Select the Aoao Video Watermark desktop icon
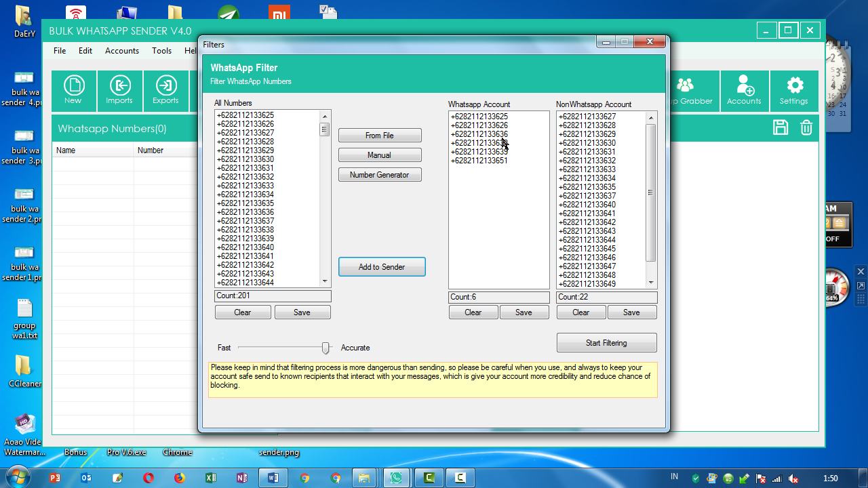The image size is (868, 488). [x=24, y=434]
